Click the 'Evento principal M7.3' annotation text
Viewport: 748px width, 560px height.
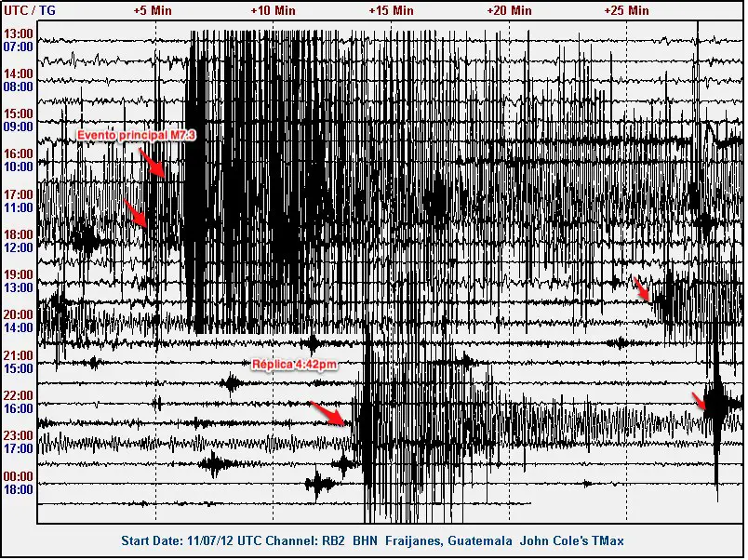137,136
